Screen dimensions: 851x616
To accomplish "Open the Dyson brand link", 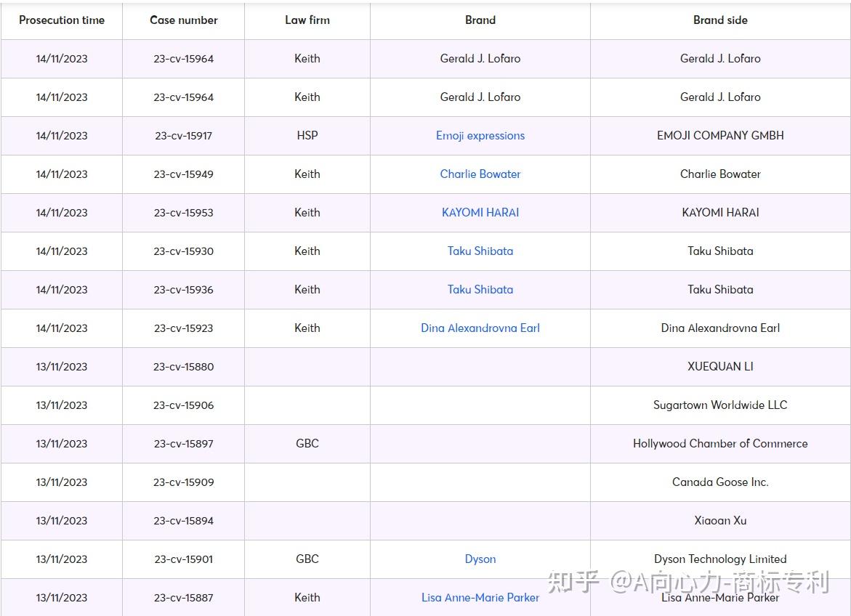I will (480, 559).
